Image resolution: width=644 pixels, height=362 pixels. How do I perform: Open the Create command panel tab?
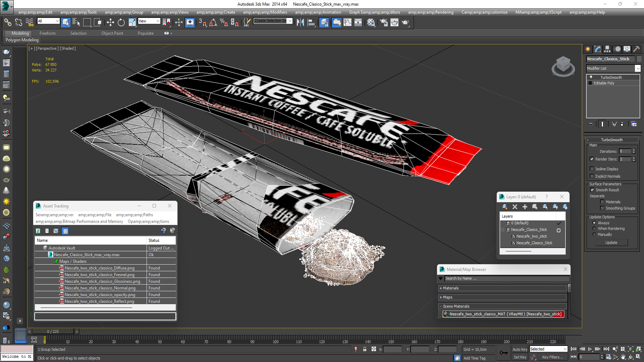pos(588,49)
